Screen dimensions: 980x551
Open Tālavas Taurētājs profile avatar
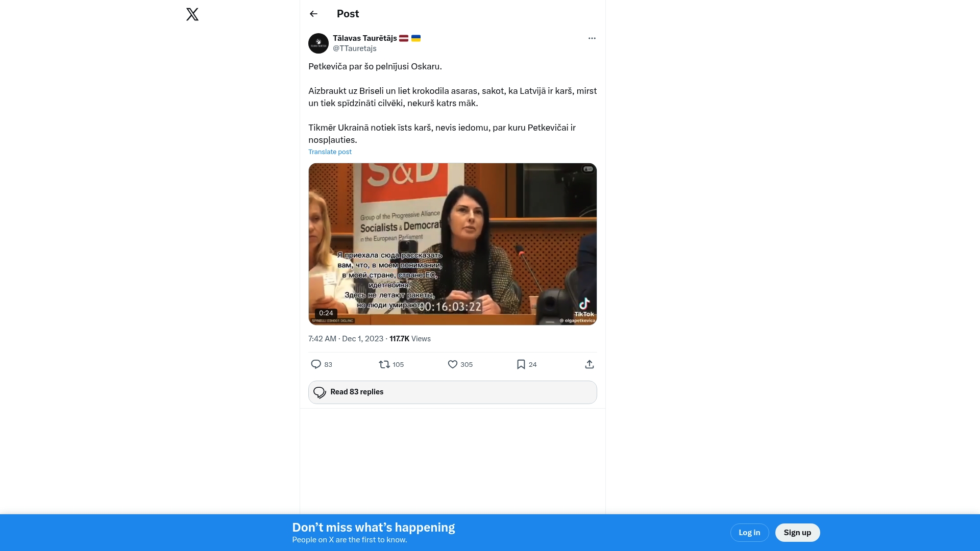(318, 43)
